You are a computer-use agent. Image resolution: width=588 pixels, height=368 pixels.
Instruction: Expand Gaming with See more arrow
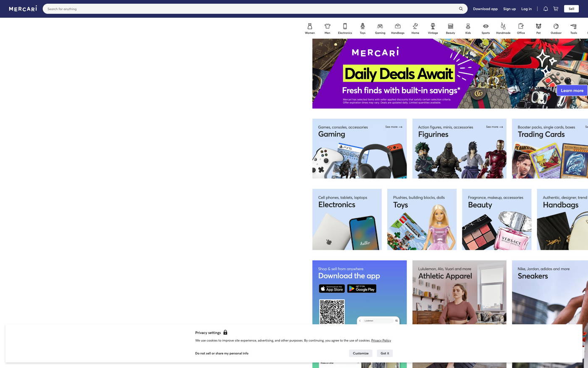394,127
